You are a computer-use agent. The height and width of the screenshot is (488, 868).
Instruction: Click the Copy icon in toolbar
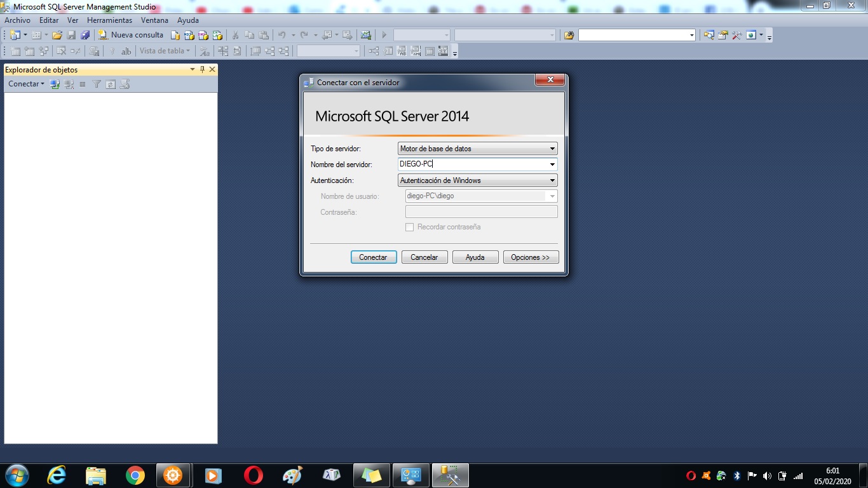tap(250, 35)
